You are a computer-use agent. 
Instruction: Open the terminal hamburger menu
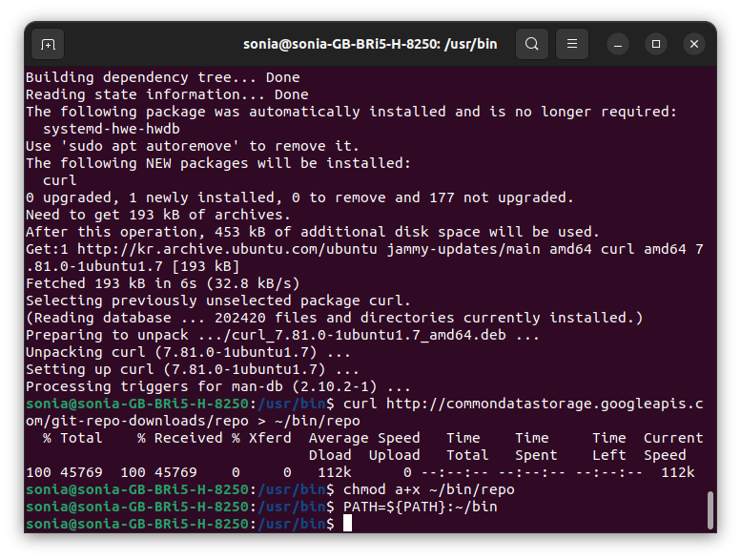coord(572,44)
